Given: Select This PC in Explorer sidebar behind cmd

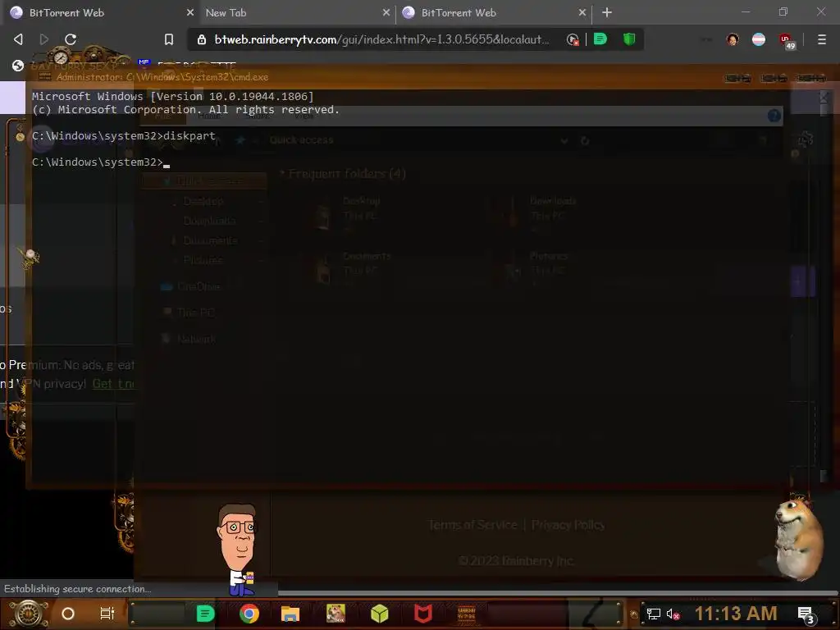Looking at the screenshot, I should [195, 313].
